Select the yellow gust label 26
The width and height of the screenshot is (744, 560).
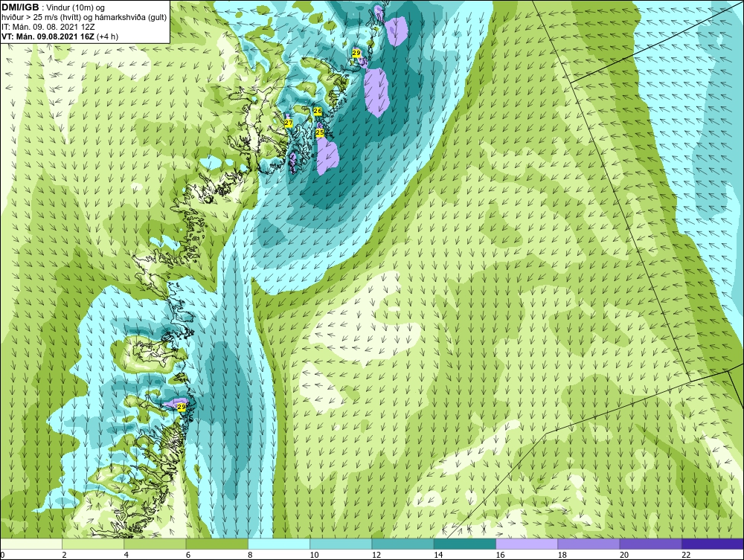(x=318, y=111)
